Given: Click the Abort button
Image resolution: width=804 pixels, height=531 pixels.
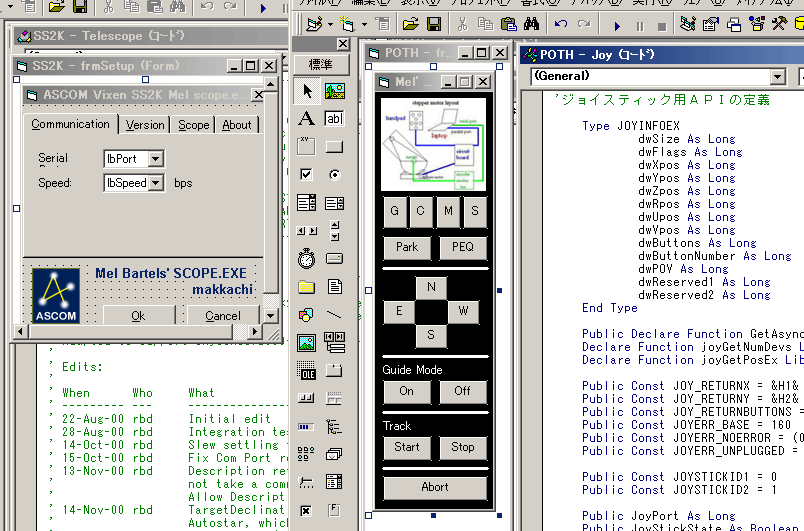Looking at the screenshot, I should click(x=435, y=487).
